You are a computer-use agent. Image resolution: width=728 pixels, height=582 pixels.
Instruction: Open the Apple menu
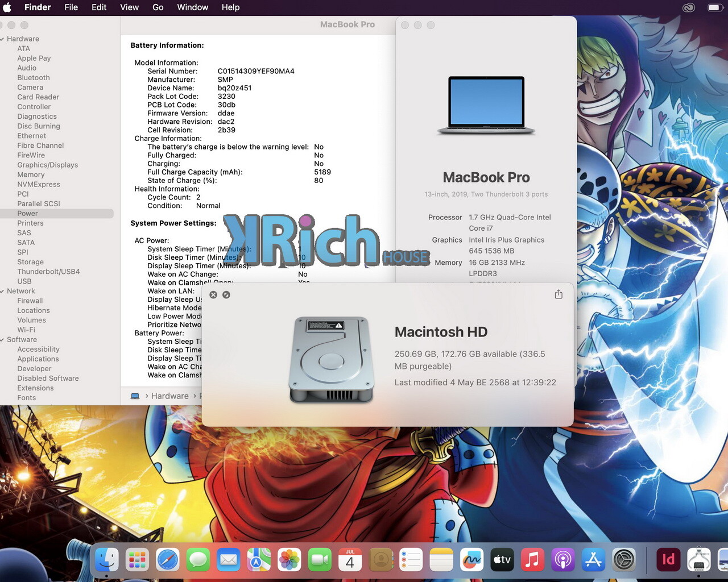7,7
